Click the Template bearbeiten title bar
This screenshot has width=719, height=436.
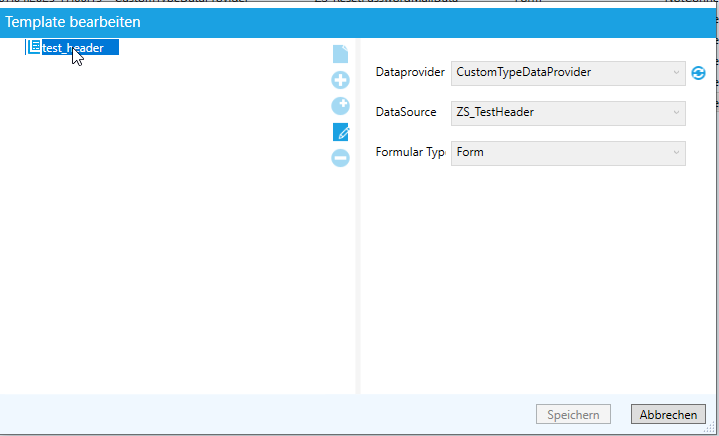(358, 22)
